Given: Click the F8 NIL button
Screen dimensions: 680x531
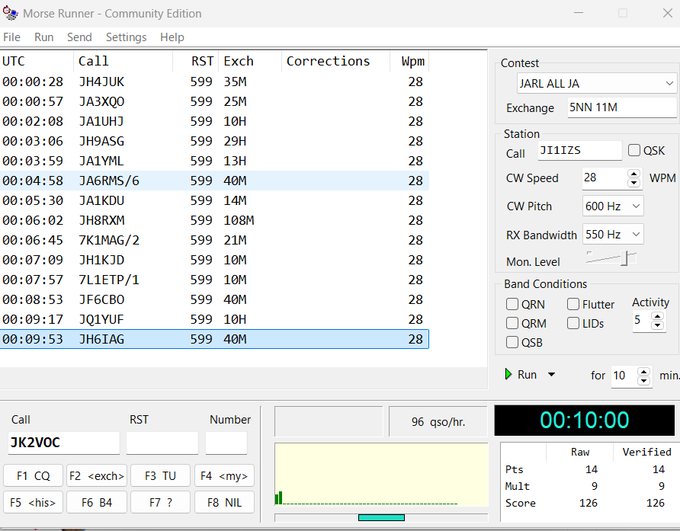Looking at the screenshot, I should click(x=224, y=502).
